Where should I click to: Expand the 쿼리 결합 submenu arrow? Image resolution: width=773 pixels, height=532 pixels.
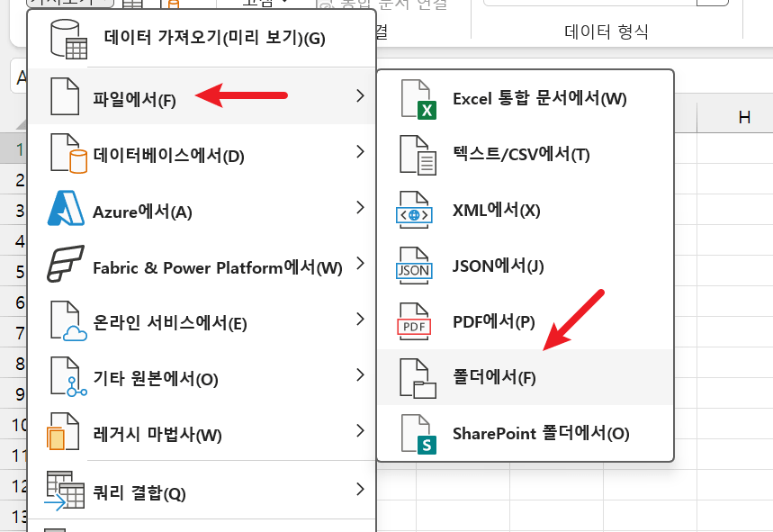coord(360,489)
